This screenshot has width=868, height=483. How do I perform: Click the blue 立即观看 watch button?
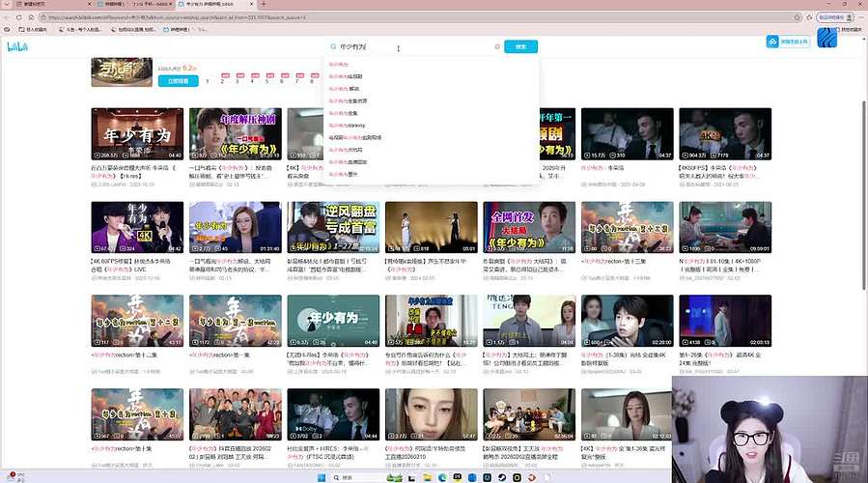[179, 81]
